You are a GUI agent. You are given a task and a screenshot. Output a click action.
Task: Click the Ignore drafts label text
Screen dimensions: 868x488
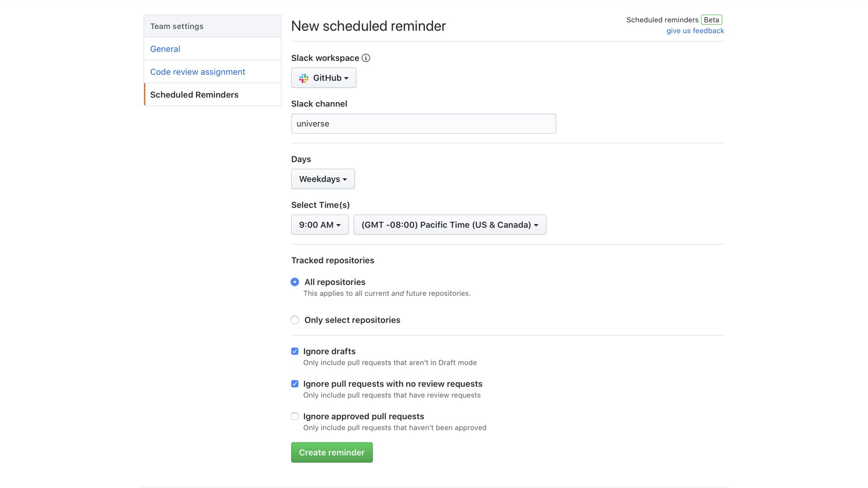click(x=329, y=352)
